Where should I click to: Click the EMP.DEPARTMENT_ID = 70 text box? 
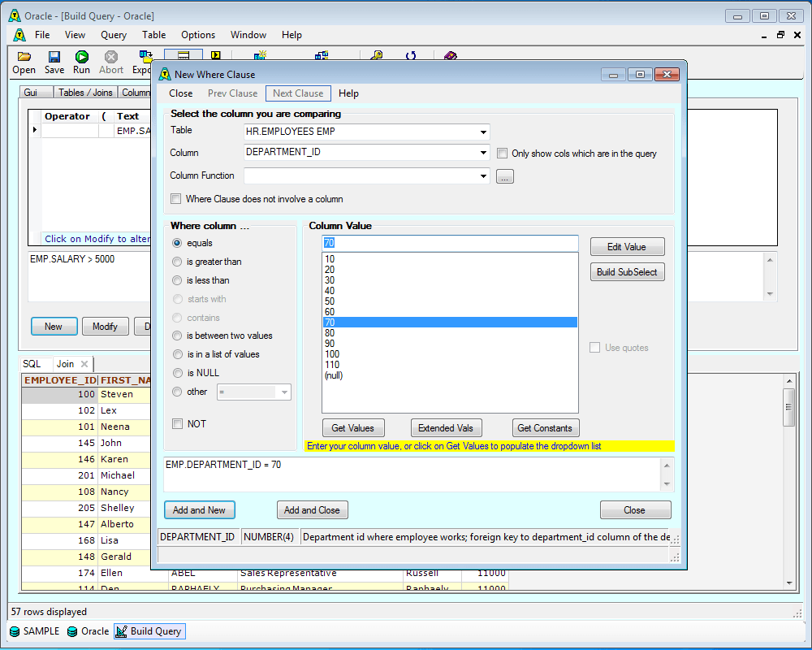(412, 474)
